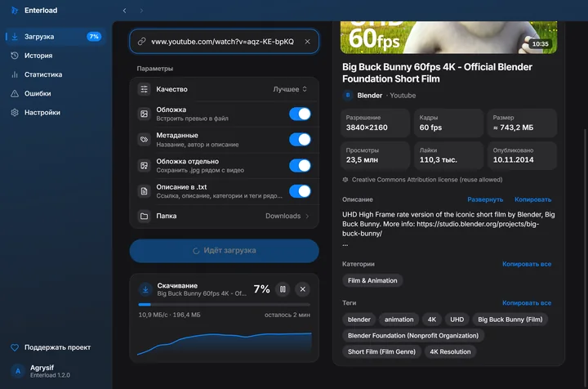This screenshot has height=389, width=588.
Task: Click the 7% badge in sidebar
Action: pyautogui.click(x=94, y=37)
